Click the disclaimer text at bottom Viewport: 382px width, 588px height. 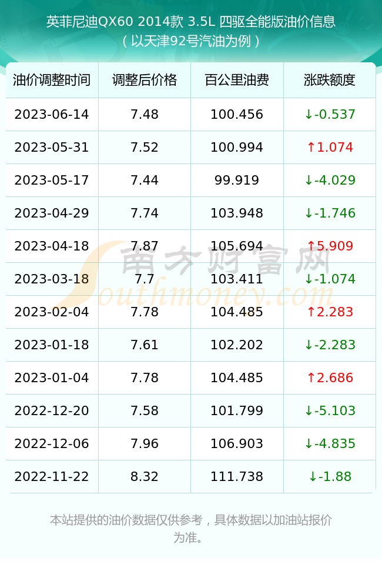(191, 529)
